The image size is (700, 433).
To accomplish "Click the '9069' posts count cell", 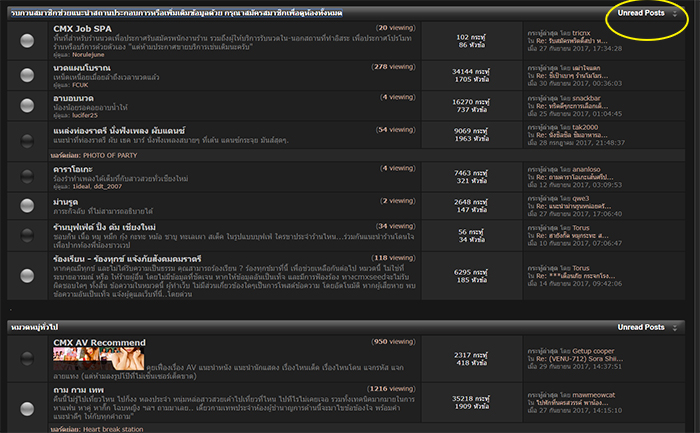I will [x=471, y=135].
